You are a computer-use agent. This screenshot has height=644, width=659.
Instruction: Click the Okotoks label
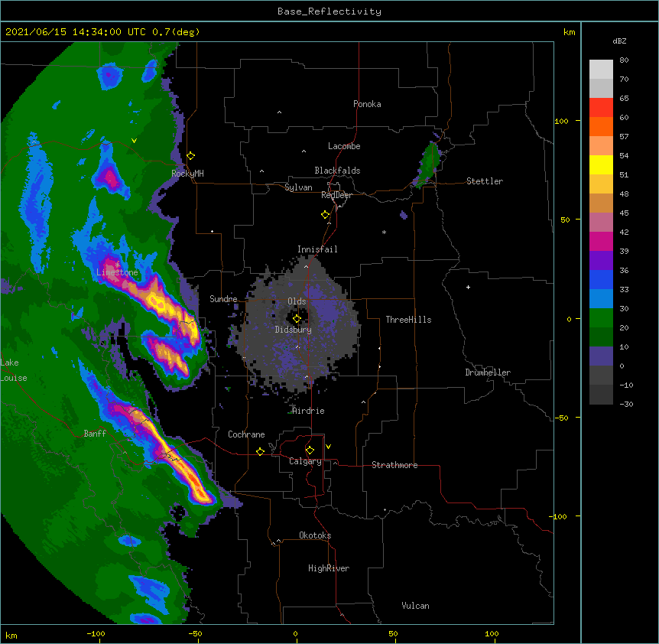coord(315,535)
